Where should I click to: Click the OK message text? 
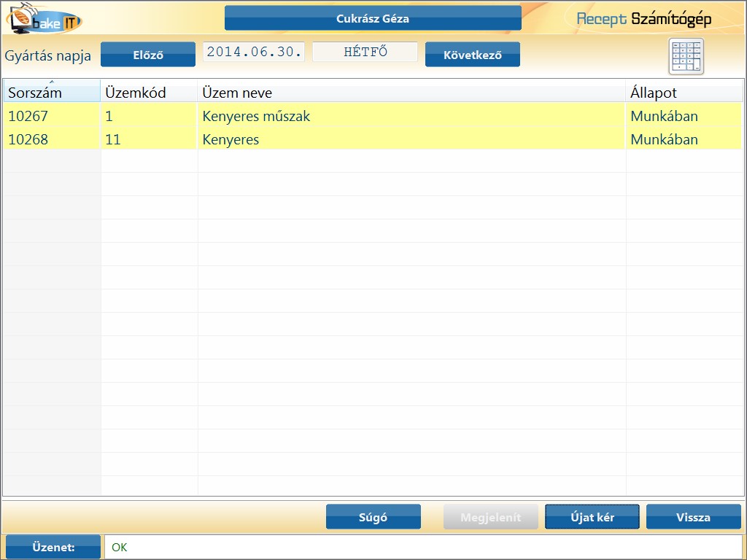(119, 547)
